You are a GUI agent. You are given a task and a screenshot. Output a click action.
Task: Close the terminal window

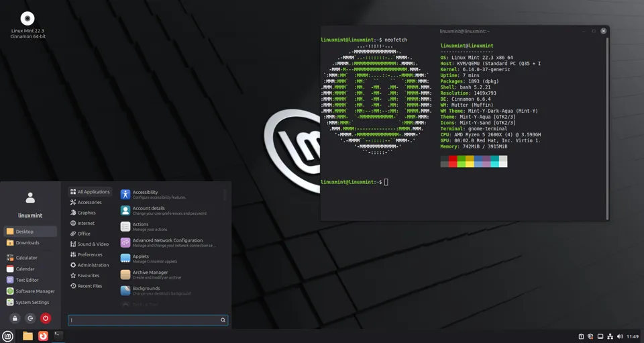pos(603,32)
